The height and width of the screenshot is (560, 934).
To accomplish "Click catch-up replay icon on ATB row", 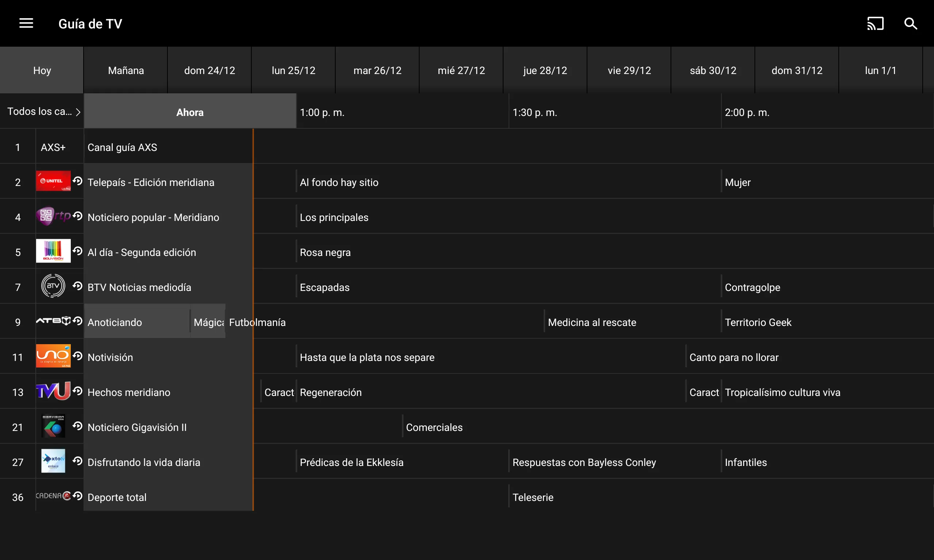I will 78,321.
